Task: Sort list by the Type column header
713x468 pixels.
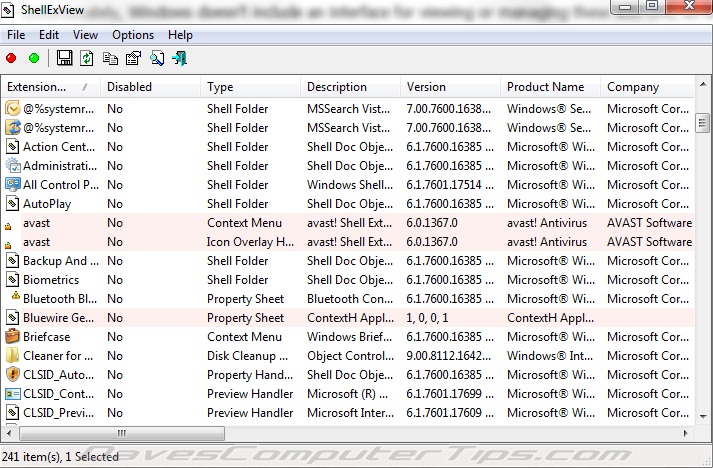Action: coord(250,87)
